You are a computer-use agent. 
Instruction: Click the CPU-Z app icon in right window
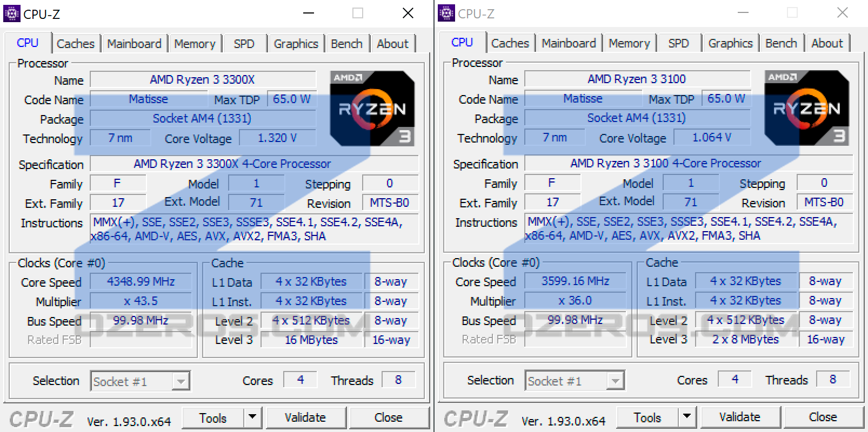click(x=446, y=13)
